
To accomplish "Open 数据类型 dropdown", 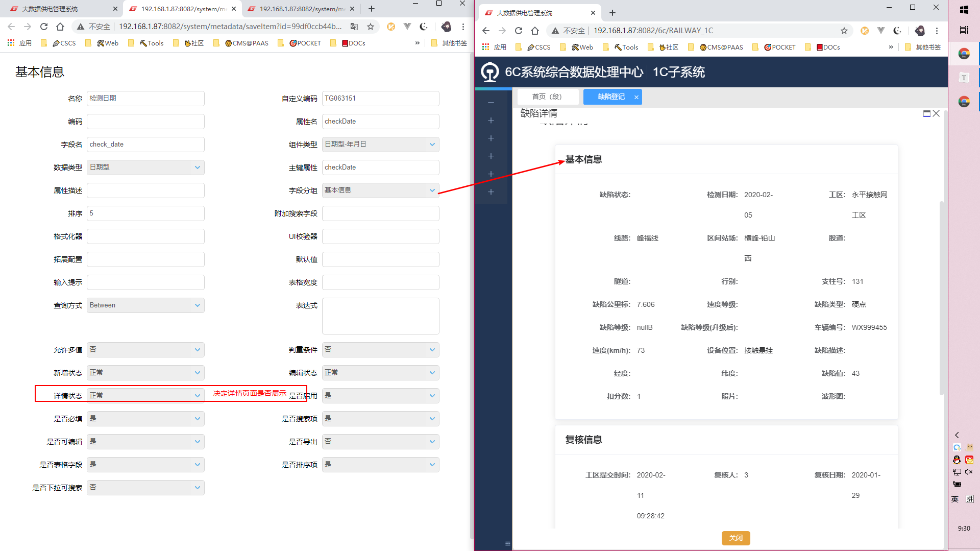I will point(145,167).
